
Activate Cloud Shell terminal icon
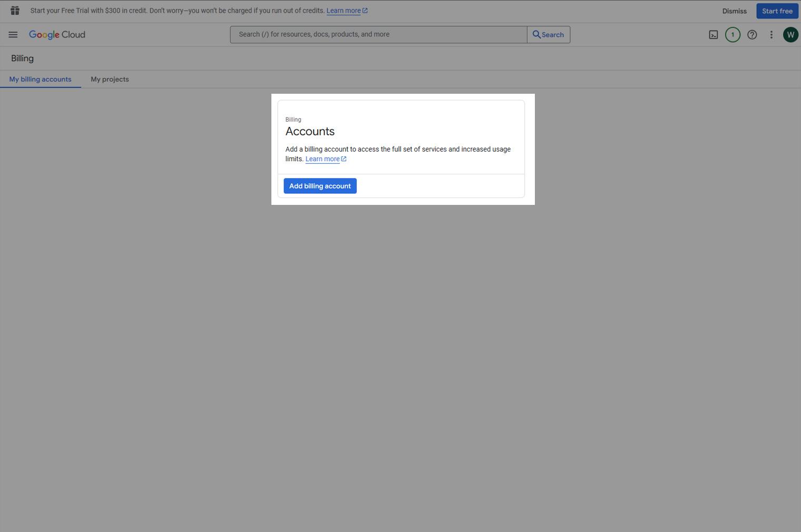pyautogui.click(x=713, y=35)
